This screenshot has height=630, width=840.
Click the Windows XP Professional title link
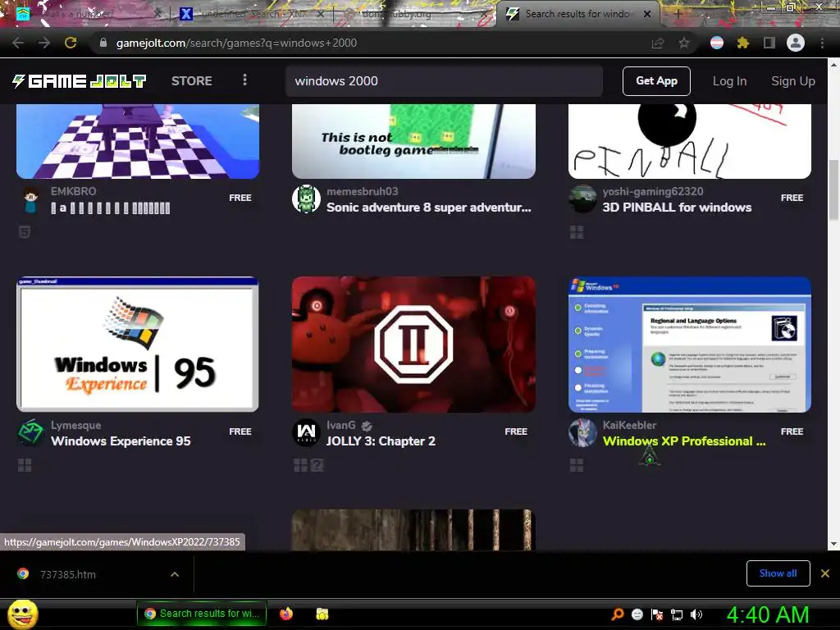coord(683,441)
